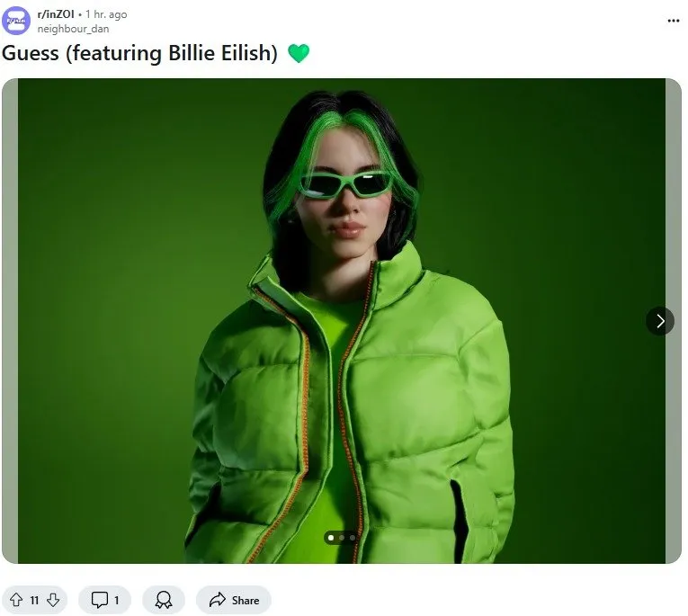Open the r/inZOI subreddit link

click(x=56, y=14)
